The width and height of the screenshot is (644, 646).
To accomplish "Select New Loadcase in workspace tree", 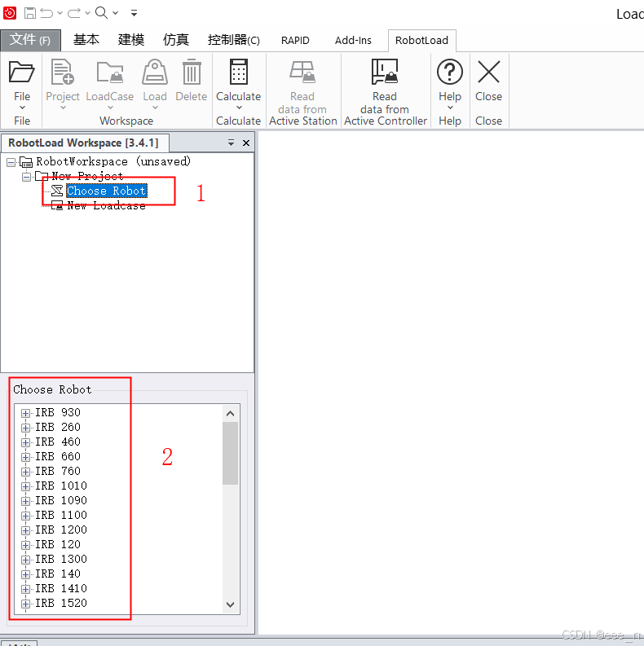I will (x=106, y=205).
